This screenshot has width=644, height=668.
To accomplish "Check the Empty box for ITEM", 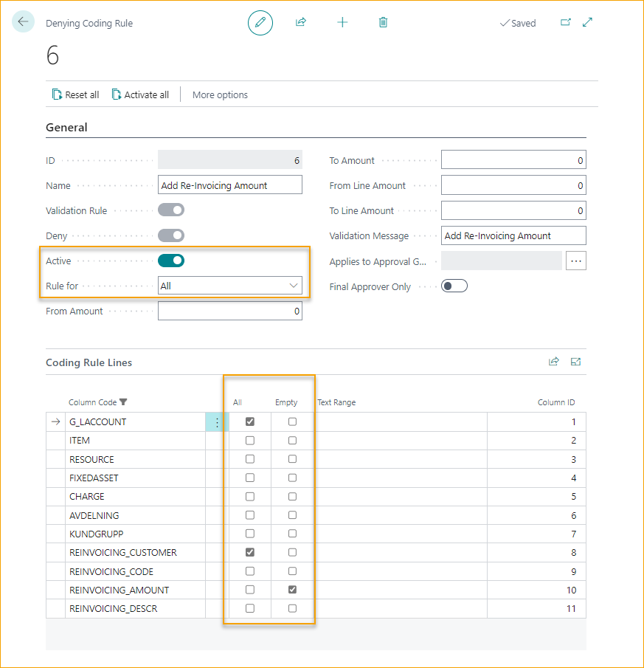I will [292, 440].
